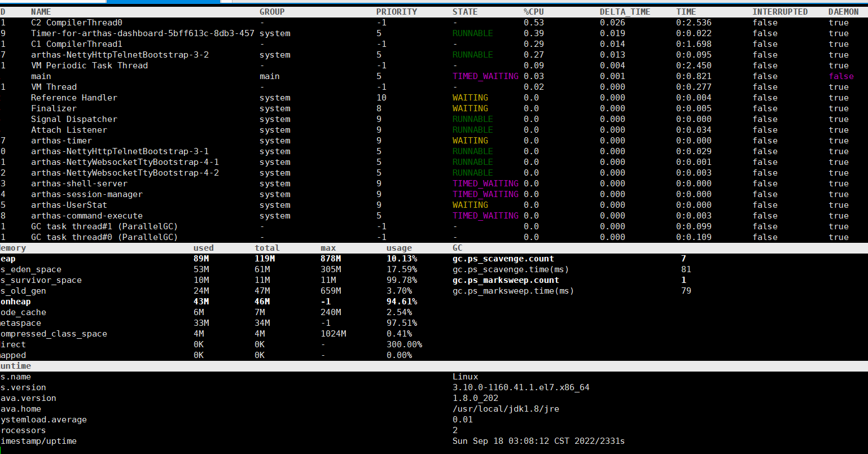Click the arthas-timer thread name
The height and width of the screenshot is (454, 868).
click(x=62, y=141)
